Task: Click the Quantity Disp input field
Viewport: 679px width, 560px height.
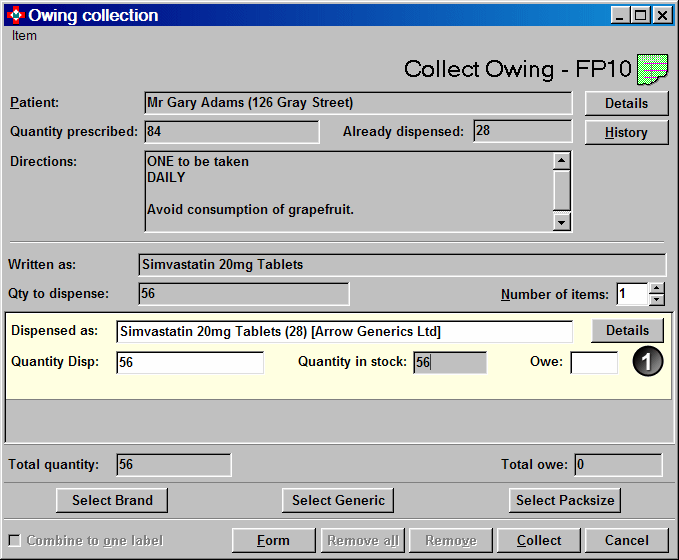Action: click(190, 363)
